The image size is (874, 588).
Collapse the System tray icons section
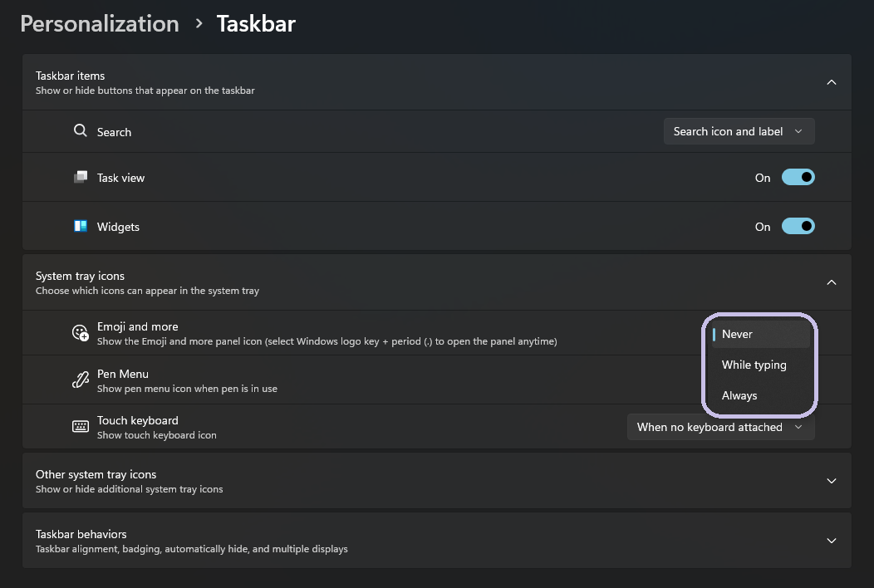tap(831, 282)
